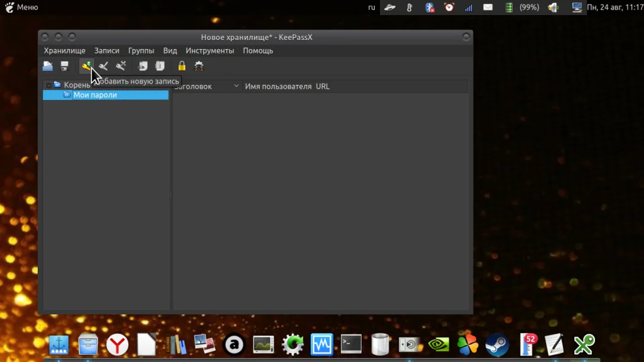Image resolution: width=644 pixels, height=362 pixels.
Task: Click the binoculars search icon
Action: click(199, 65)
